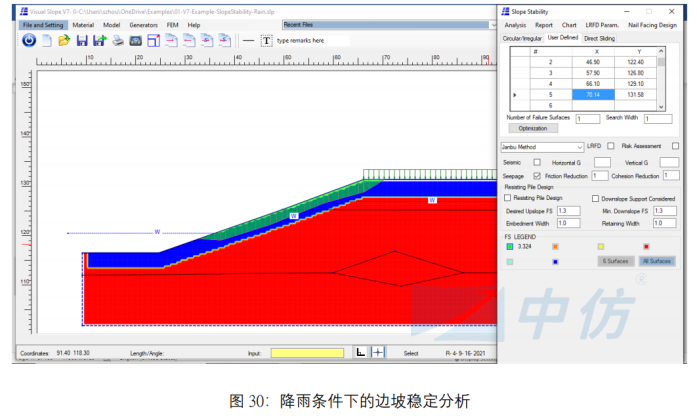Click the L-shaped angle icon in status bar
697x416 pixels.
(361, 352)
